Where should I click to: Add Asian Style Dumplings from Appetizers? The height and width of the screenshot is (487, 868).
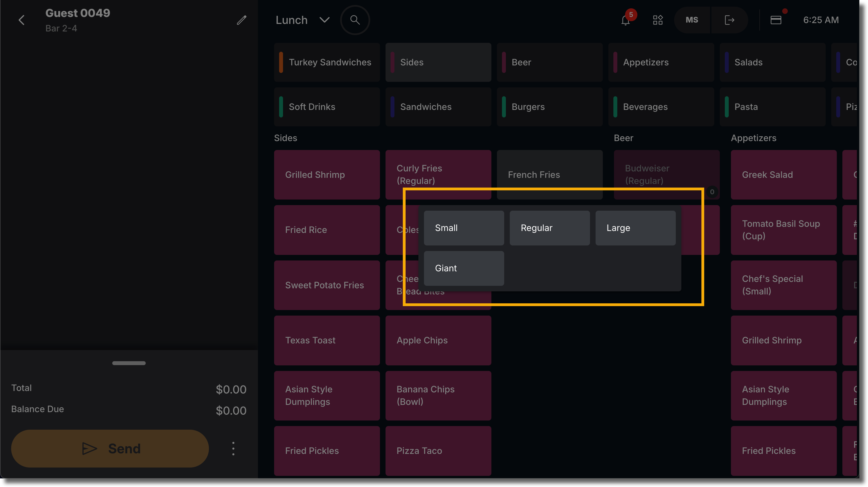tap(783, 395)
